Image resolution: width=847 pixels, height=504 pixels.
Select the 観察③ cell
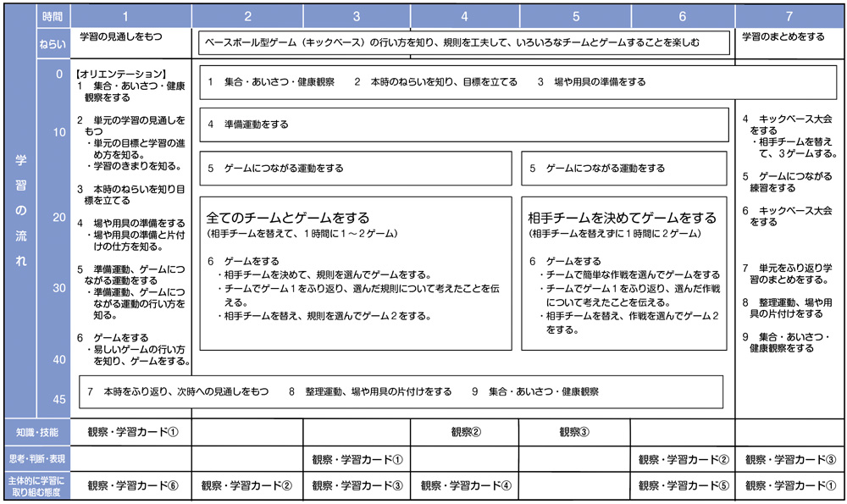click(x=574, y=432)
